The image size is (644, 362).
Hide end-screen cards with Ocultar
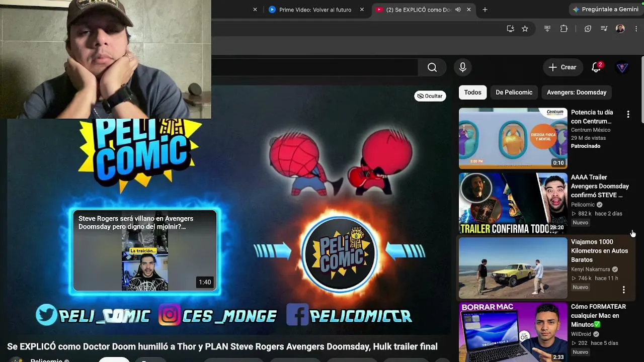[430, 96]
